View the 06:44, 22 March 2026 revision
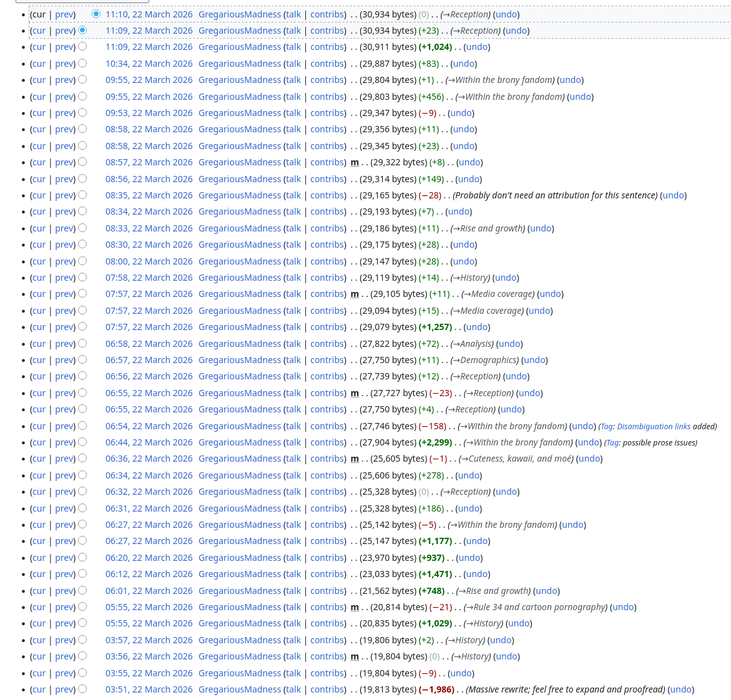731x700 pixels. pos(149,442)
